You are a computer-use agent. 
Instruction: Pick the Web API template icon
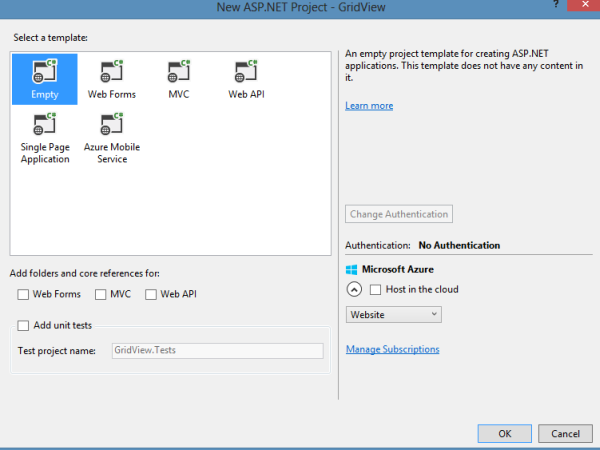(x=246, y=79)
